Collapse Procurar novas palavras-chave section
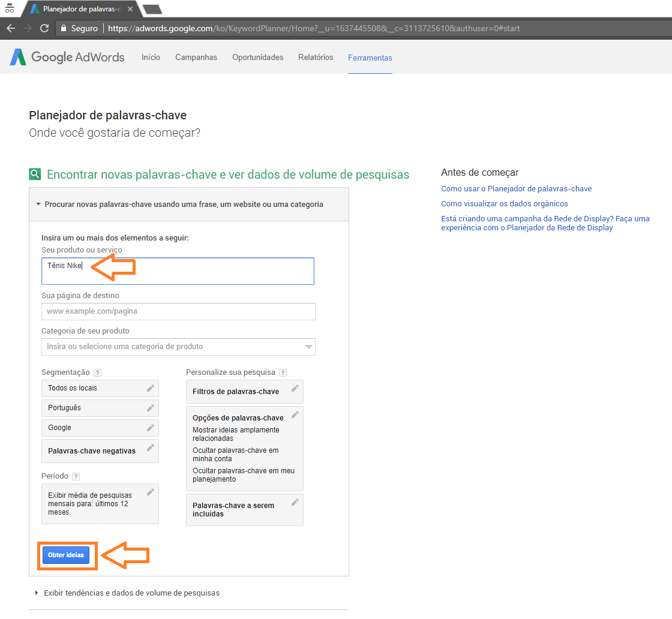Screen dimensions: 672x619 183,205
